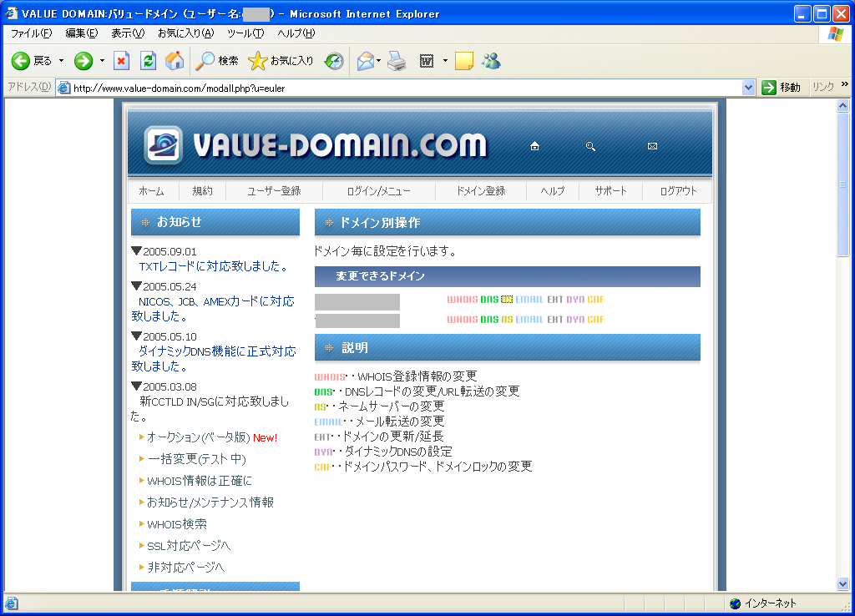Image resolution: width=855 pixels, height=616 pixels.
Task: Click the vertical scrollbar down arrow
Action: click(x=843, y=583)
